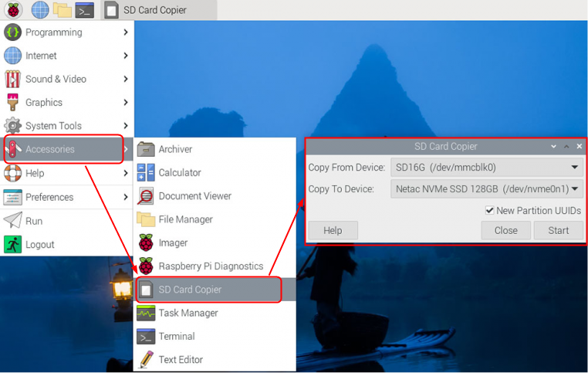Open Task Manager from the menu
588x373 pixels.
pyautogui.click(x=188, y=313)
